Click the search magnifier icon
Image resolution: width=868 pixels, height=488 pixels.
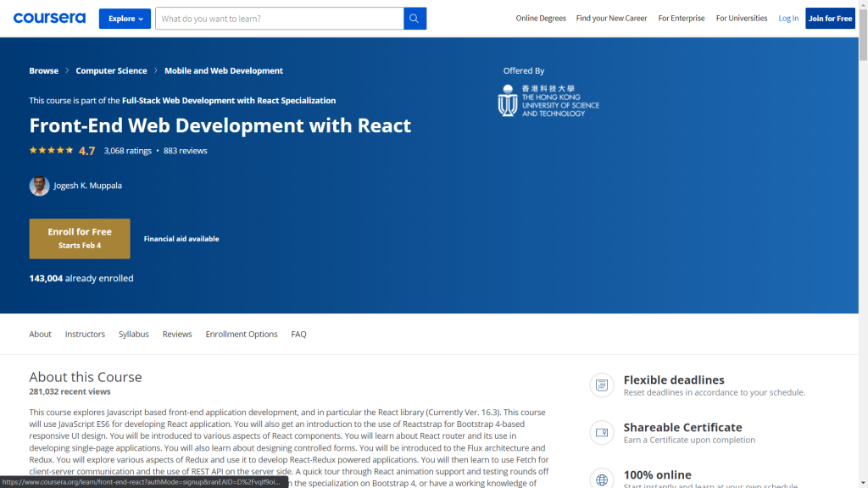pyautogui.click(x=415, y=18)
